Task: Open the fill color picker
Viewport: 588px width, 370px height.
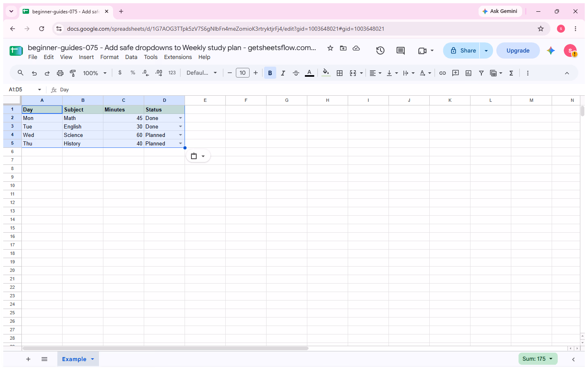Action: point(326,73)
